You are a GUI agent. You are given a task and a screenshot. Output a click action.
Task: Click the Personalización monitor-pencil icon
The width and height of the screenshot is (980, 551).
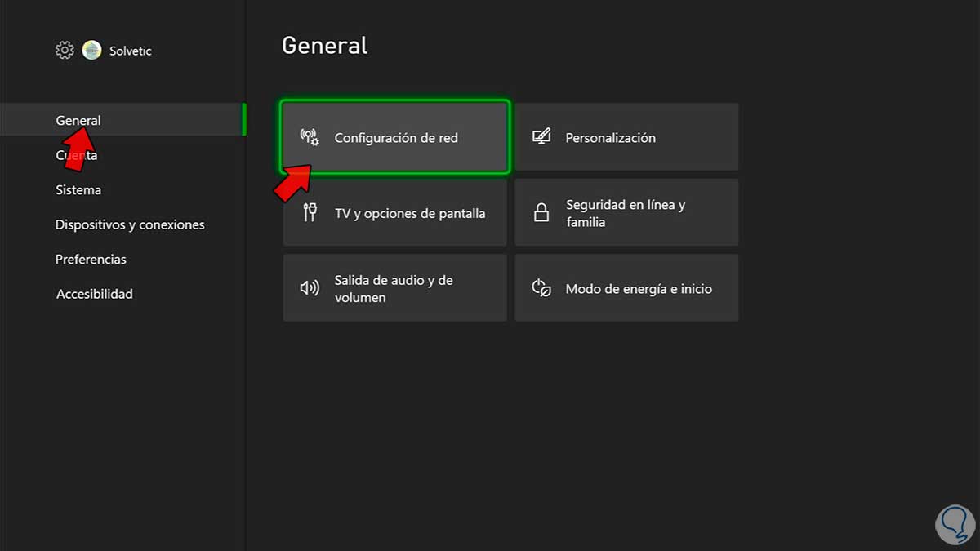point(541,137)
